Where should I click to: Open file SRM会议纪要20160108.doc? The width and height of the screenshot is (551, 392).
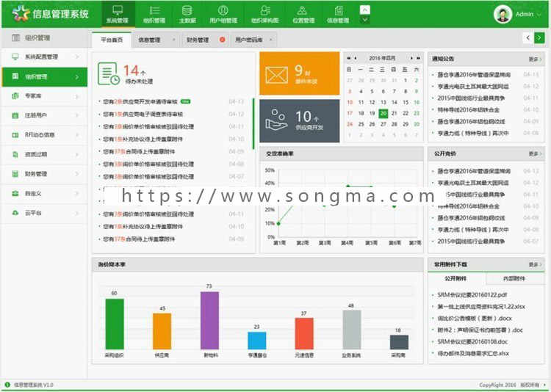tap(472, 341)
